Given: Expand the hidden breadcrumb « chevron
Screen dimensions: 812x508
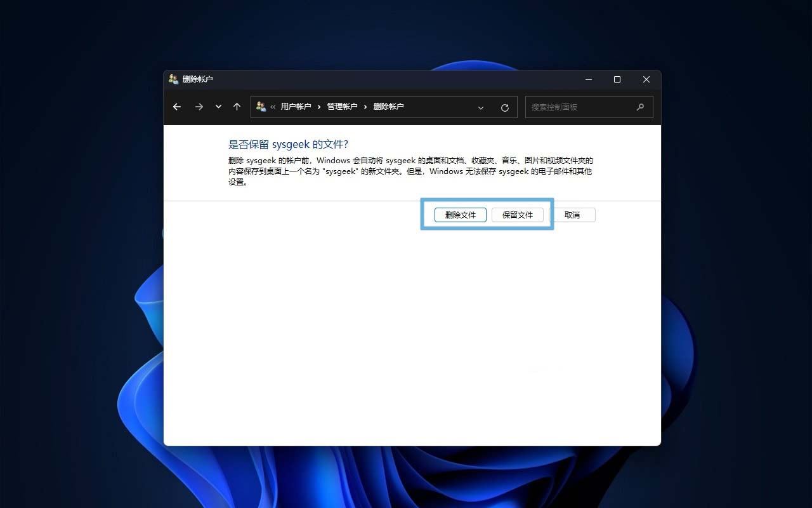Looking at the screenshot, I should 273,107.
